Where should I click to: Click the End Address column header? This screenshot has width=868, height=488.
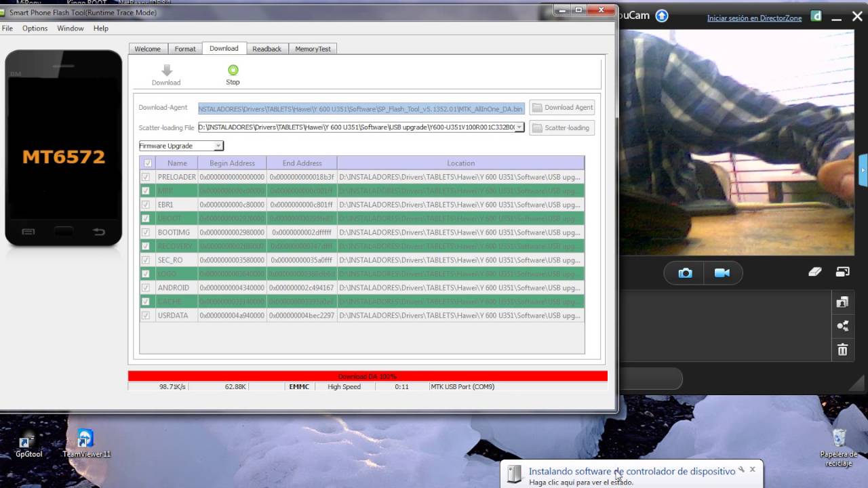302,163
